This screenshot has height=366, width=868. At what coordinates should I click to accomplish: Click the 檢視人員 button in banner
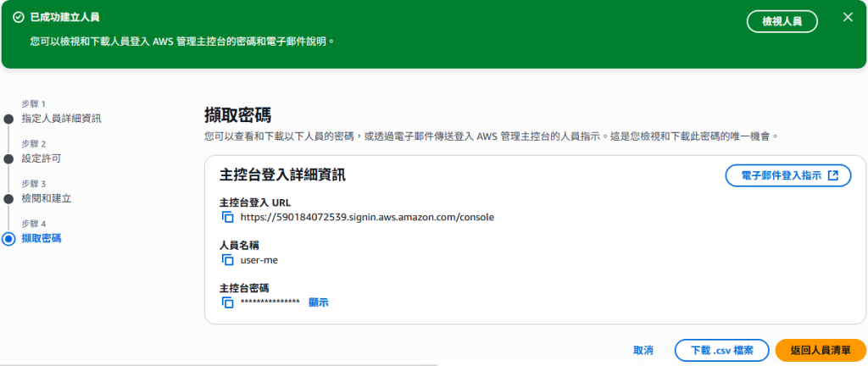click(782, 21)
